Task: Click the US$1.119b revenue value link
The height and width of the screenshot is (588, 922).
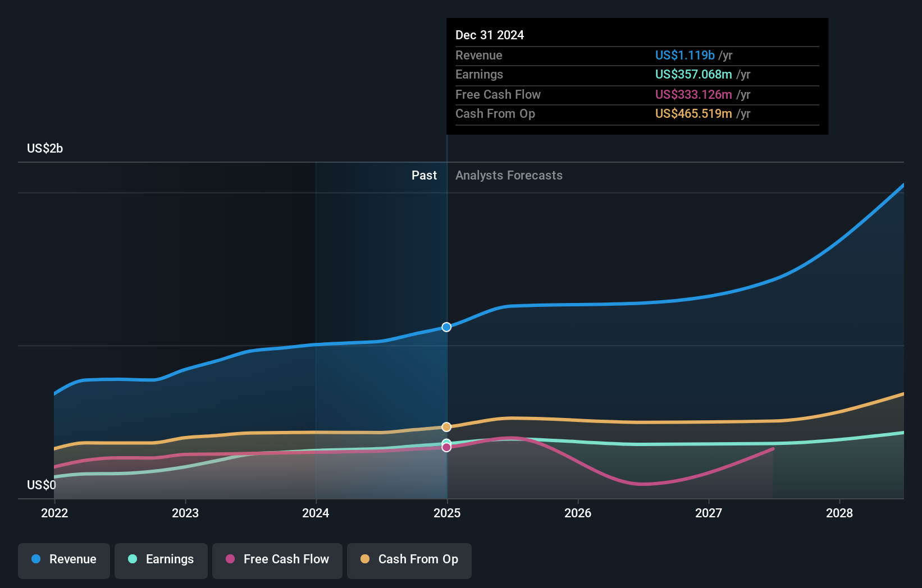Action: pos(684,55)
